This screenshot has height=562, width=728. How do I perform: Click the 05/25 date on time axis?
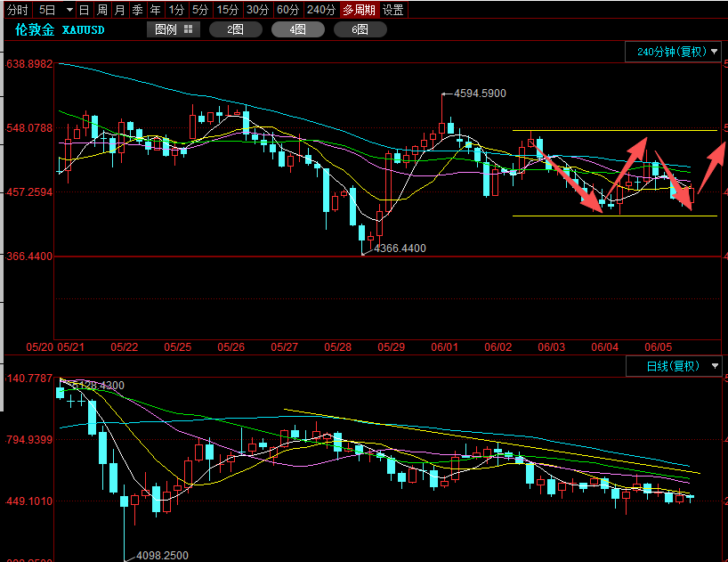[x=177, y=347]
